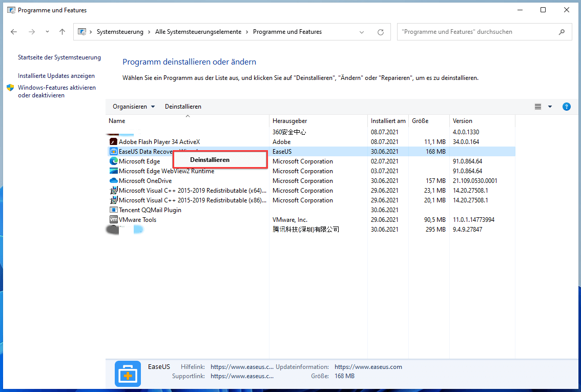The image size is (581, 392).
Task: Navigate to Systemsteuerung breadcrumb
Action: pos(120,32)
